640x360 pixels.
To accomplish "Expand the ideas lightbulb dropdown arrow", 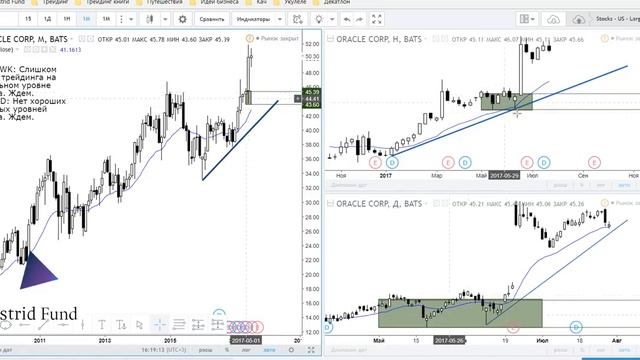I will pyautogui.click(x=332, y=19).
